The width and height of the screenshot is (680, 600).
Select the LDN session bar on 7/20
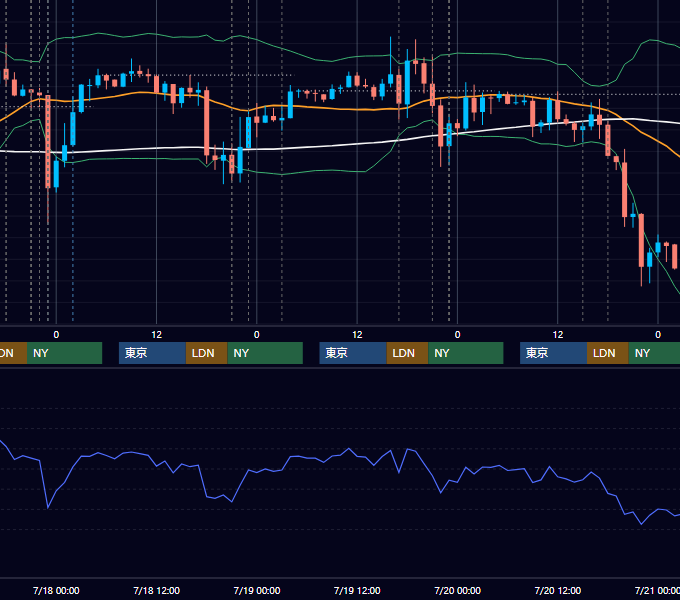click(608, 353)
